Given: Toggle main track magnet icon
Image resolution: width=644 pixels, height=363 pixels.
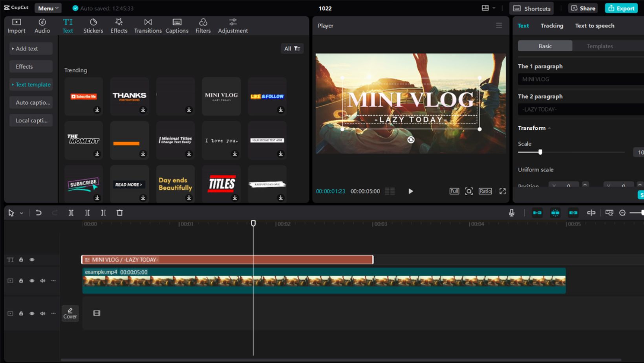Looking at the screenshot, I should pyautogui.click(x=537, y=213).
